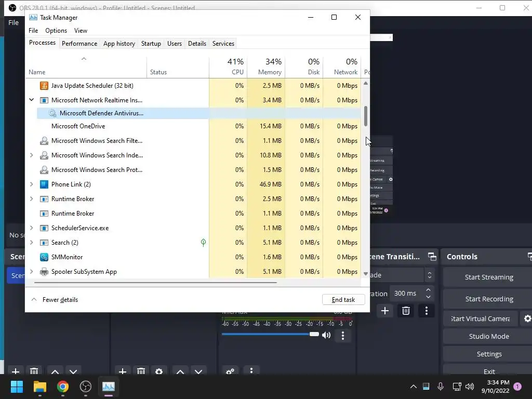
Task: Move source down in Sources toolbar
Action: click(x=198, y=371)
